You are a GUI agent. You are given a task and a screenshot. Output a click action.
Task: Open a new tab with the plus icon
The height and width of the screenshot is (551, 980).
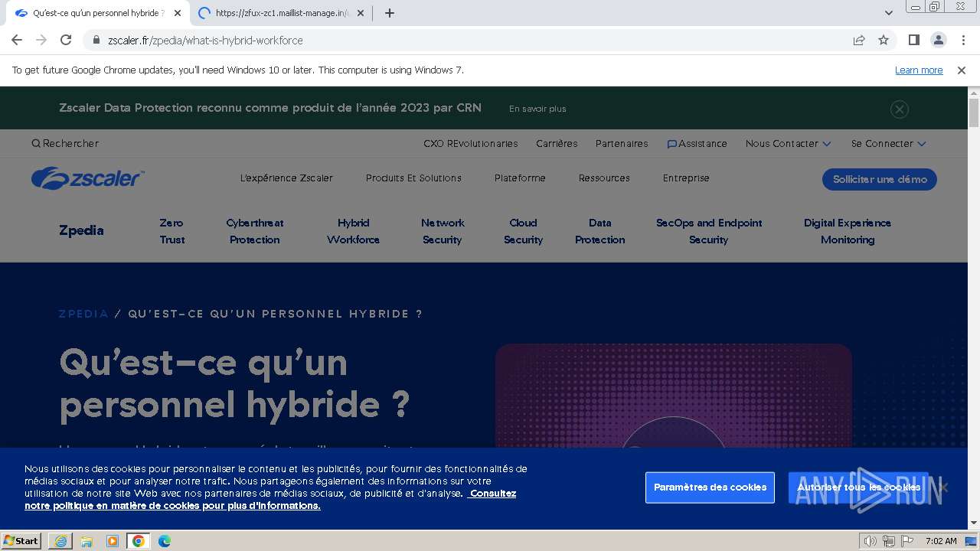(x=390, y=13)
